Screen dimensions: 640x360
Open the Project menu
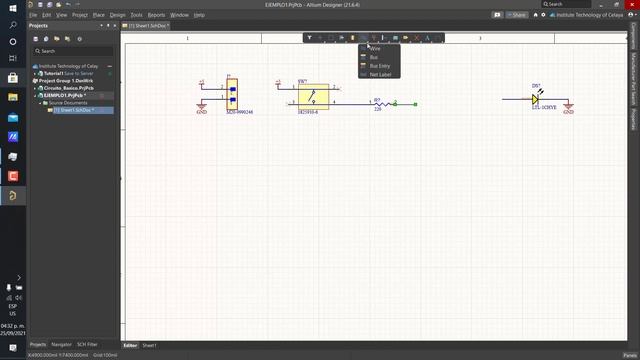point(80,15)
